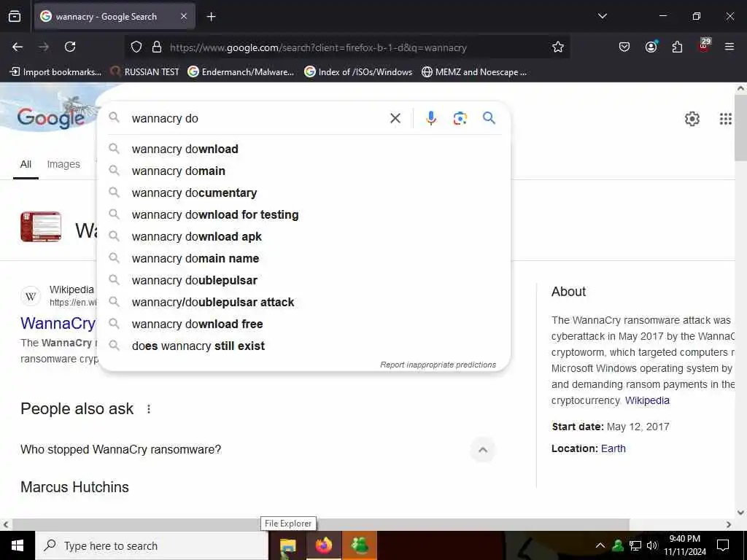
Task: Select suggestion wannacry download apk
Action: [304, 237]
